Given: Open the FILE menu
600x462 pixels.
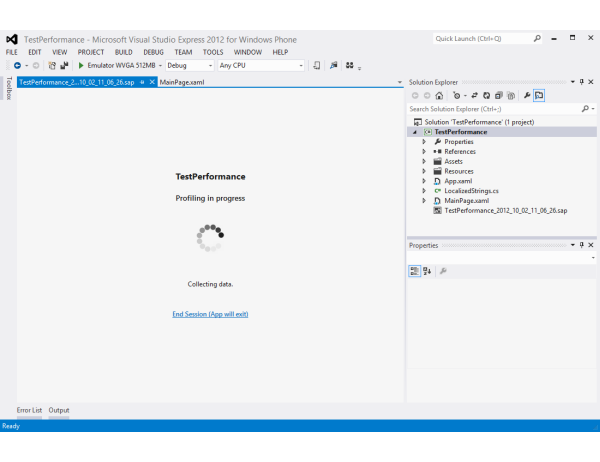Looking at the screenshot, I should 11,52.
